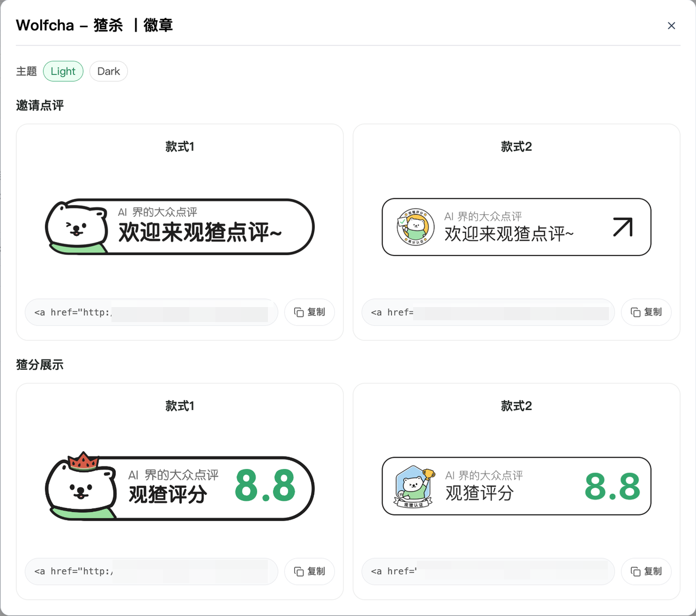Click the 款式2 title under 邀请点评
Image resolution: width=696 pixels, height=616 pixels.
[517, 147]
